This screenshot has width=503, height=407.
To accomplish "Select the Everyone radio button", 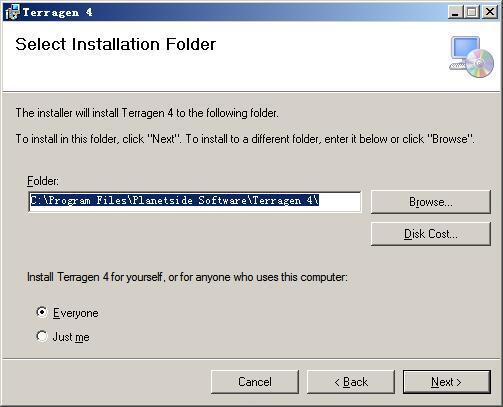I will (x=42, y=312).
